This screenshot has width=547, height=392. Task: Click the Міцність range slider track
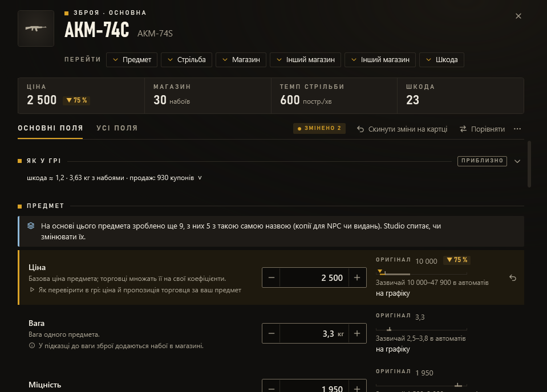tap(421, 385)
